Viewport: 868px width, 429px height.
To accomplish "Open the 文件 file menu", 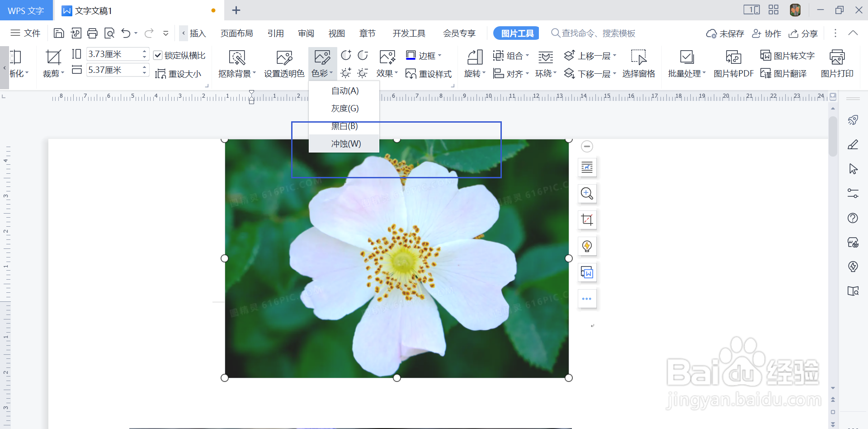I will pyautogui.click(x=25, y=33).
